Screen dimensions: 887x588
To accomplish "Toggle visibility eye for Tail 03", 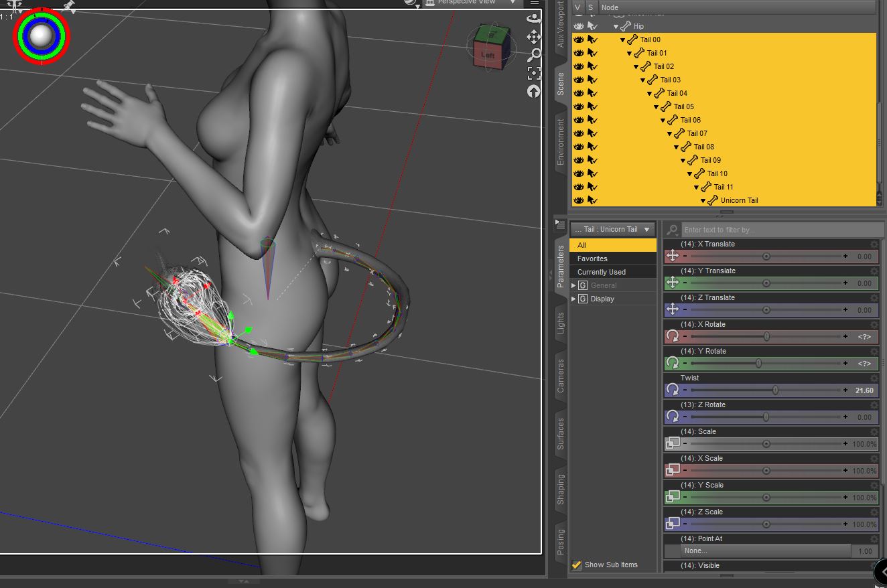I will (579, 80).
